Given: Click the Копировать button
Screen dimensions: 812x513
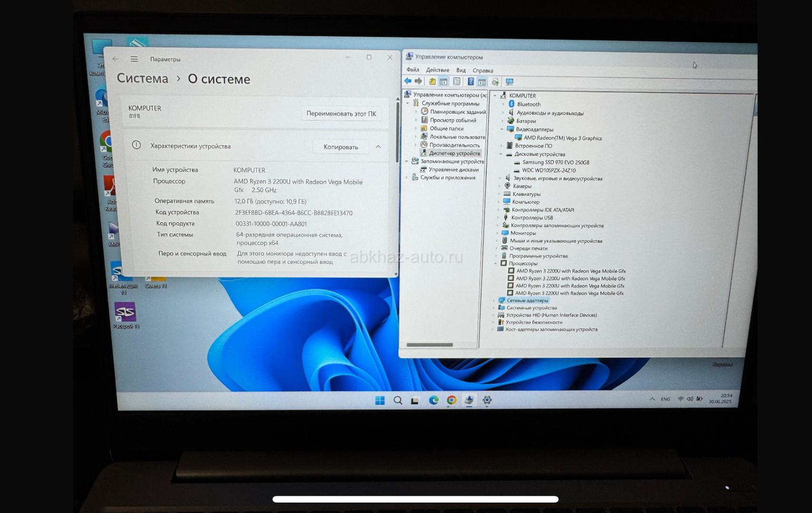Looking at the screenshot, I should click(x=341, y=147).
